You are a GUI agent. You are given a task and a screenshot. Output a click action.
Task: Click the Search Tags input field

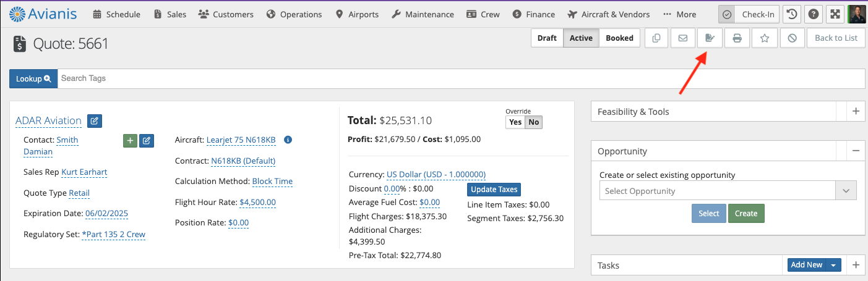[461, 78]
